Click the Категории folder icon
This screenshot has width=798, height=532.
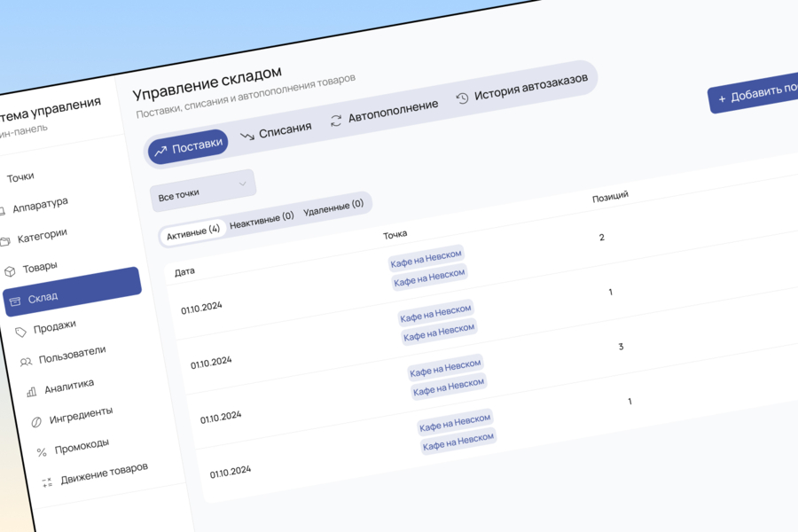click(x=5, y=241)
